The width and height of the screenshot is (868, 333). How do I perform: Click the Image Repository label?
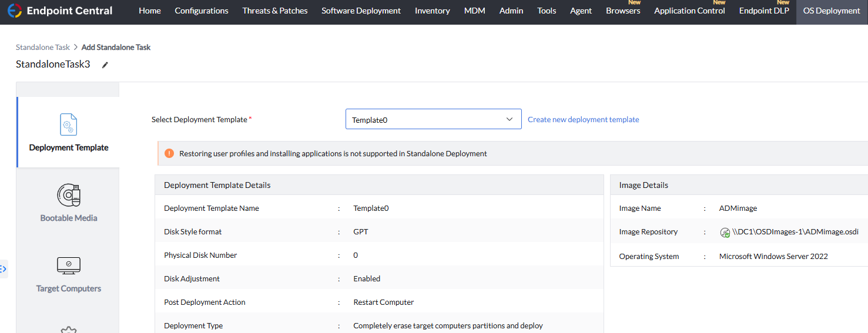(x=648, y=231)
